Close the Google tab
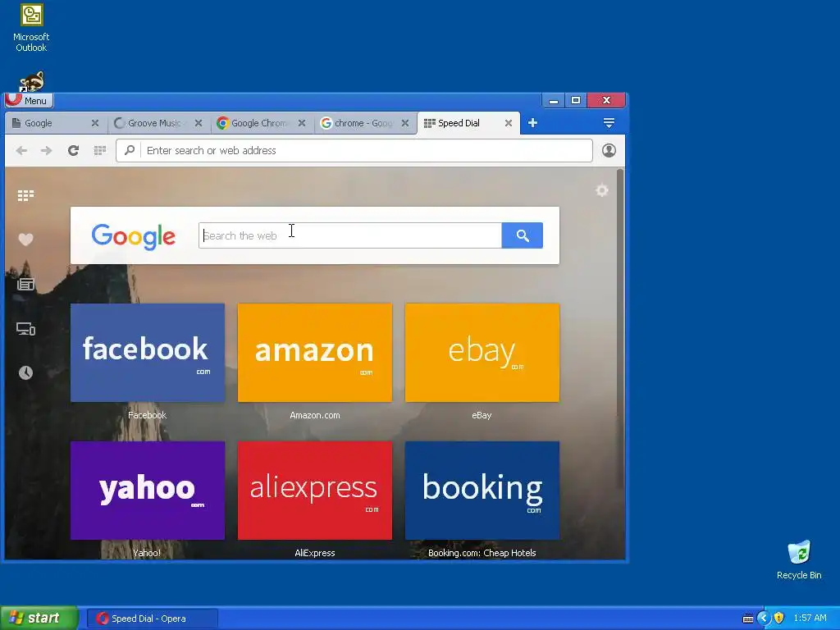Image resolution: width=840 pixels, height=630 pixels. click(x=95, y=123)
